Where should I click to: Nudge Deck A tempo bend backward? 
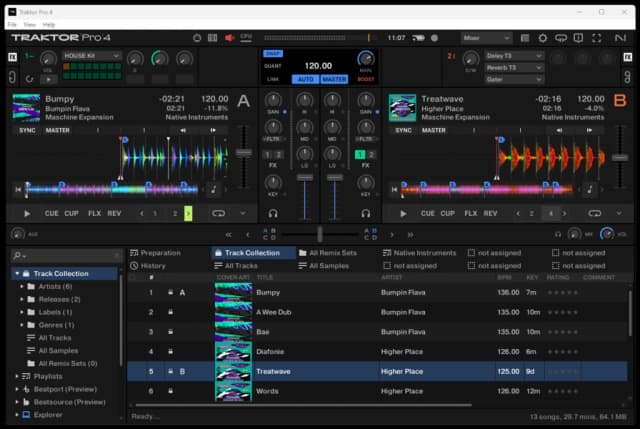183,130
